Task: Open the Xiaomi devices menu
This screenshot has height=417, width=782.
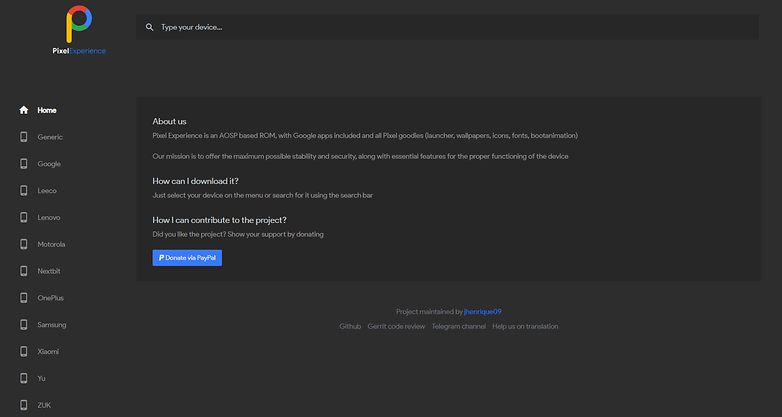Action: coord(48,352)
